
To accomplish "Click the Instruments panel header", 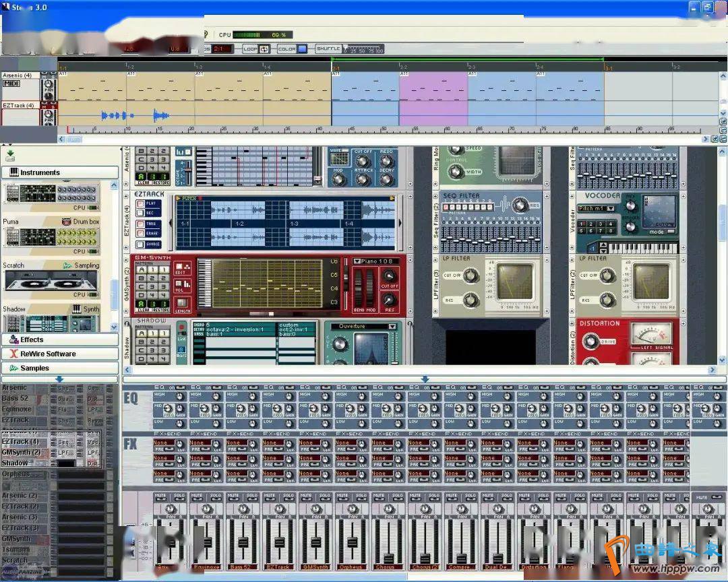I will pos(59,172).
